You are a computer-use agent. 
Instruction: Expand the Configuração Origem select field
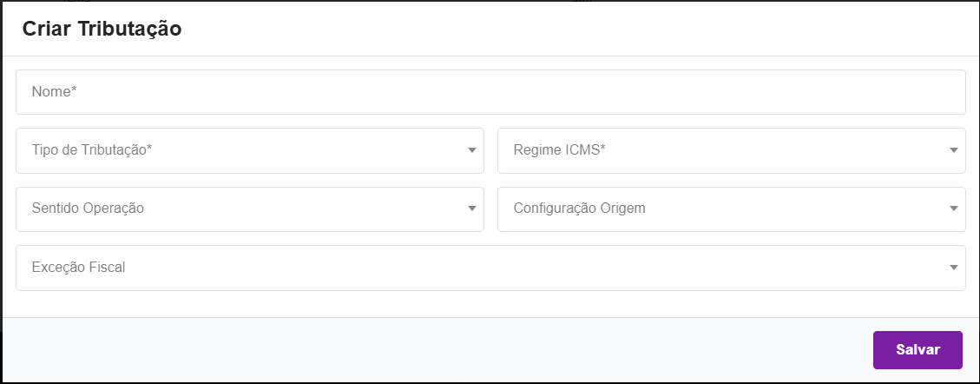pos(731,209)
